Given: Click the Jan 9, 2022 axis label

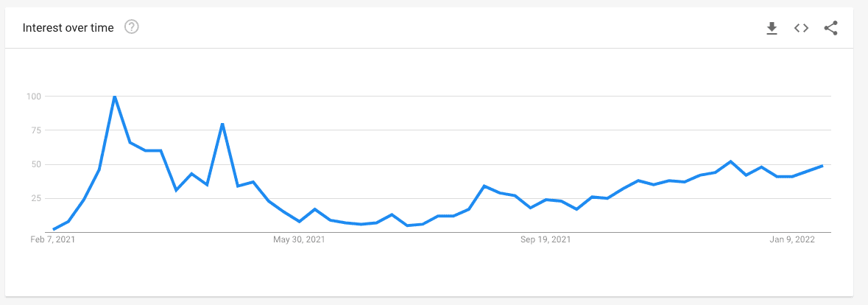Looking at the screenshot, I should click(x=791, y=239).
